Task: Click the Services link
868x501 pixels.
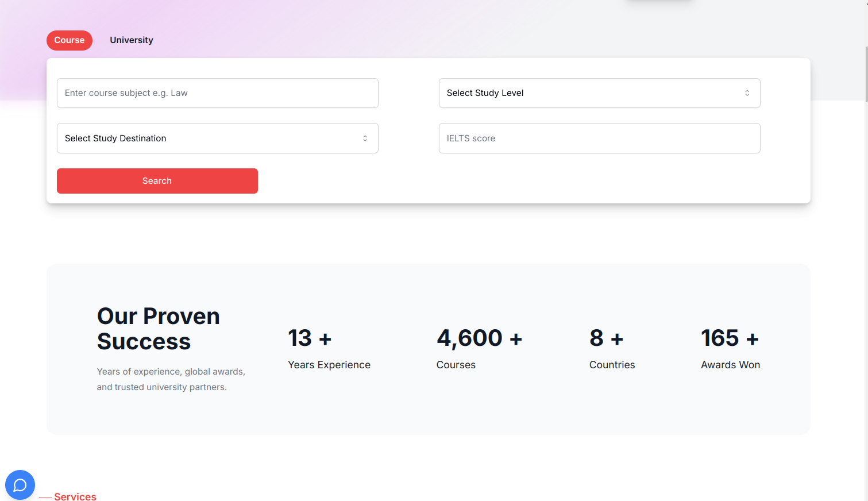Action: (x=75, y=496)
